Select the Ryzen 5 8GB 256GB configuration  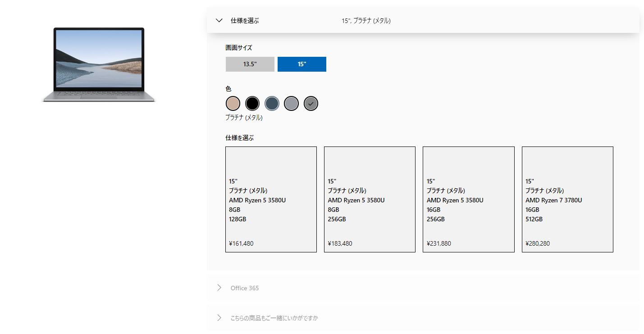370,199
